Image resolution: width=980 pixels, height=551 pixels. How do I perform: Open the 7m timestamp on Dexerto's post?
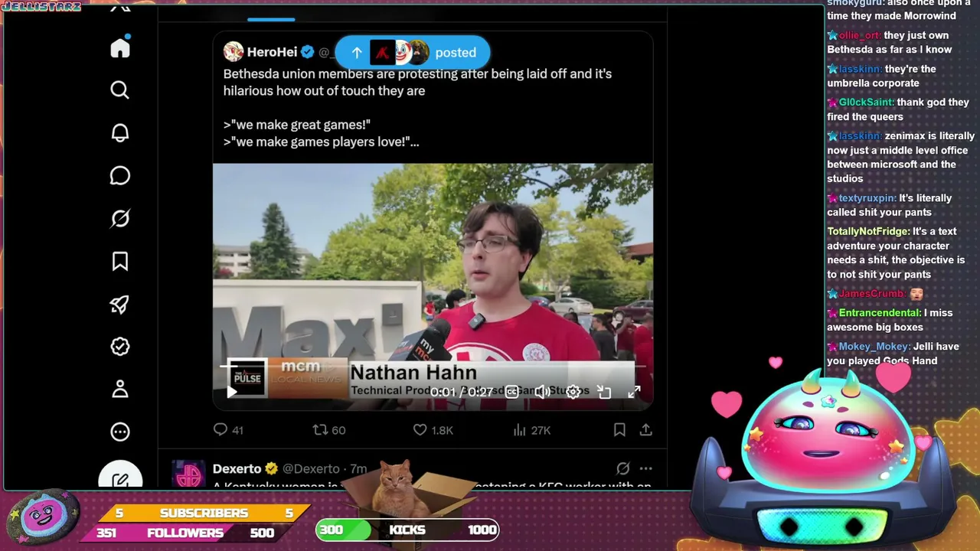(358, 468)
